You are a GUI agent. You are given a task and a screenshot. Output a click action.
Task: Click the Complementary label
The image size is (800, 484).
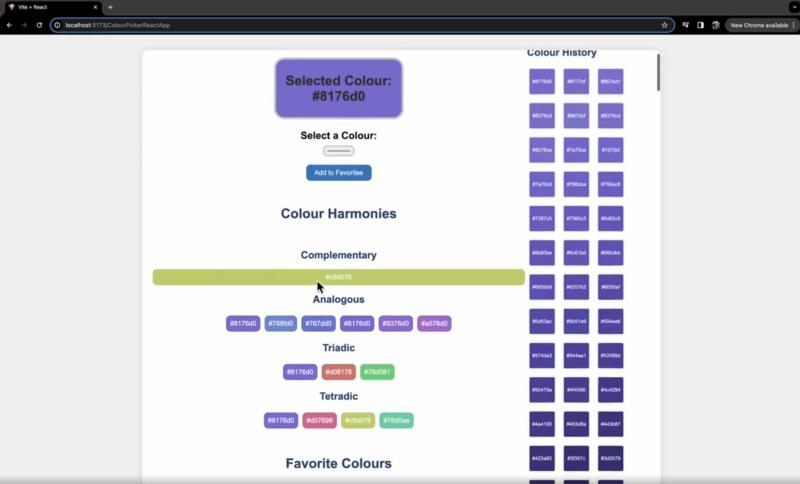pos(338,255)
